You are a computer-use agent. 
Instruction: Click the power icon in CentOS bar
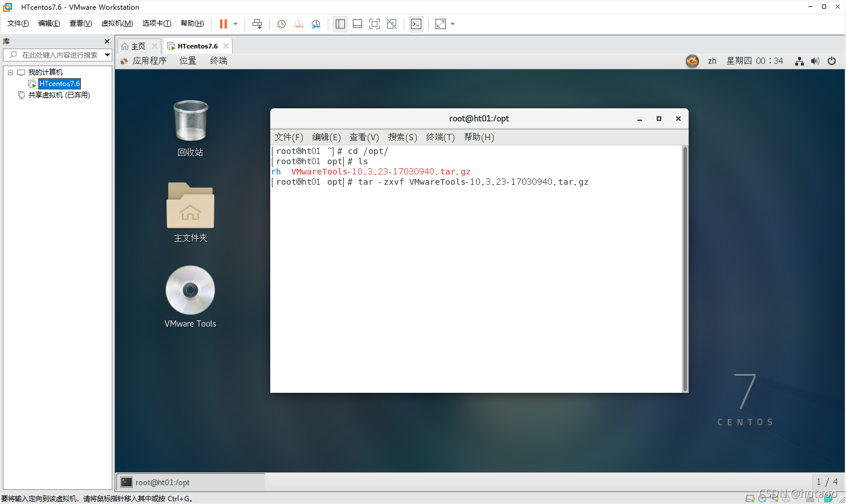(x=832, y=61)
